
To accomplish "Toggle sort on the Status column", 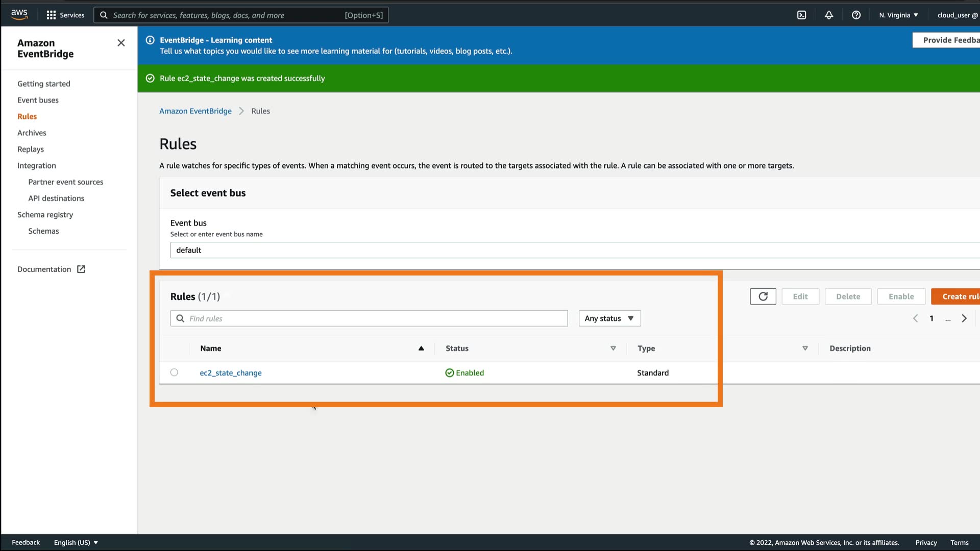I will tap(613, 348).
